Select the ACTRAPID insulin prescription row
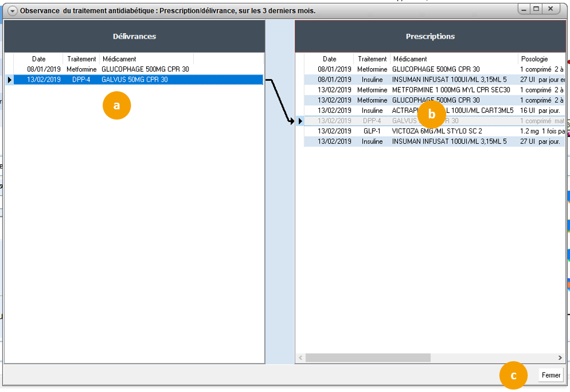The width and height of the screenshot is (570, 392). pos(435,111)
